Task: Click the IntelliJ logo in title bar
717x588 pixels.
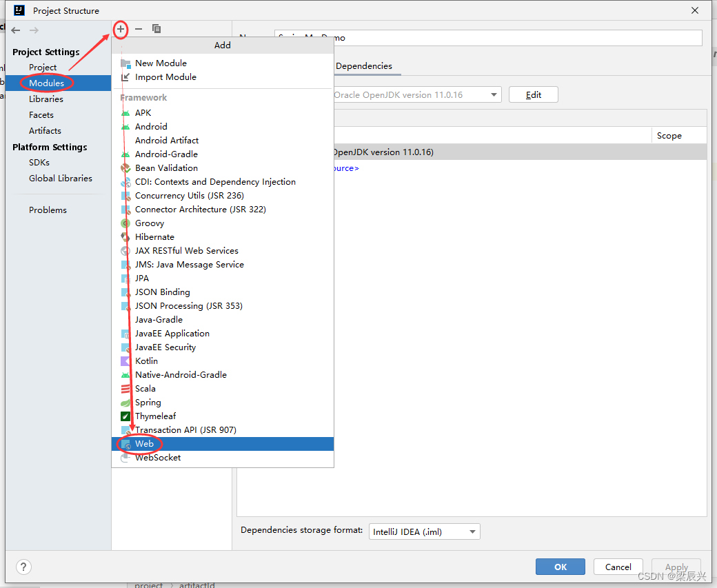Action: coord(19,10)
